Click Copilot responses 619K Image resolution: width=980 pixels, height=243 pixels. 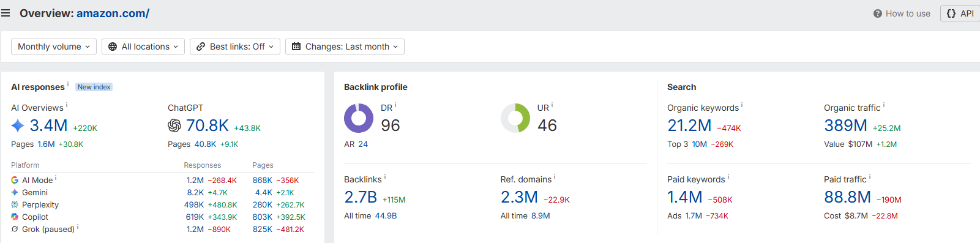pos(195,217)
